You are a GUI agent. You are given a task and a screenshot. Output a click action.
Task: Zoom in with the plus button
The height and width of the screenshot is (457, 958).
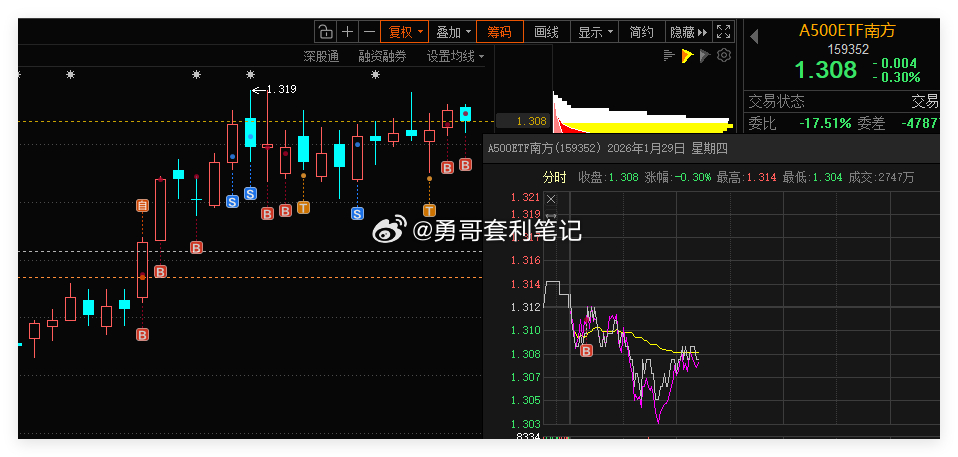347,32
